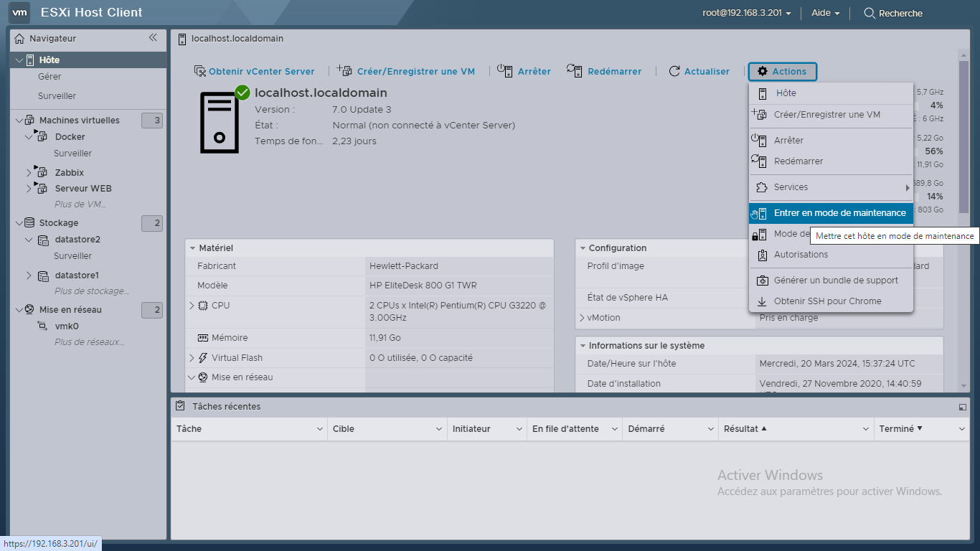Open Plus de stockage... link

pyautogui.click(x=92, y=291)
